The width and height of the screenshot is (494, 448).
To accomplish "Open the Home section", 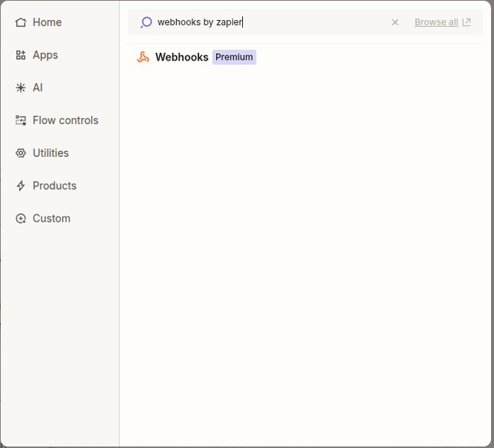I will coord(38,22).
